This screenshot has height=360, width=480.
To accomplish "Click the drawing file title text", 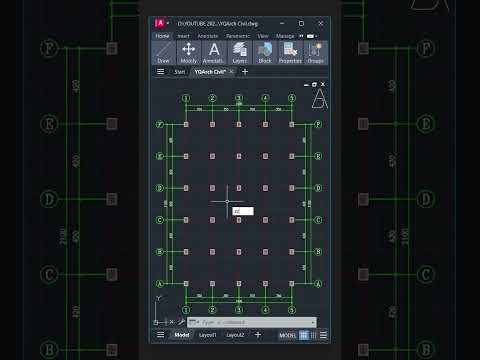I will [x=218, y=24].
